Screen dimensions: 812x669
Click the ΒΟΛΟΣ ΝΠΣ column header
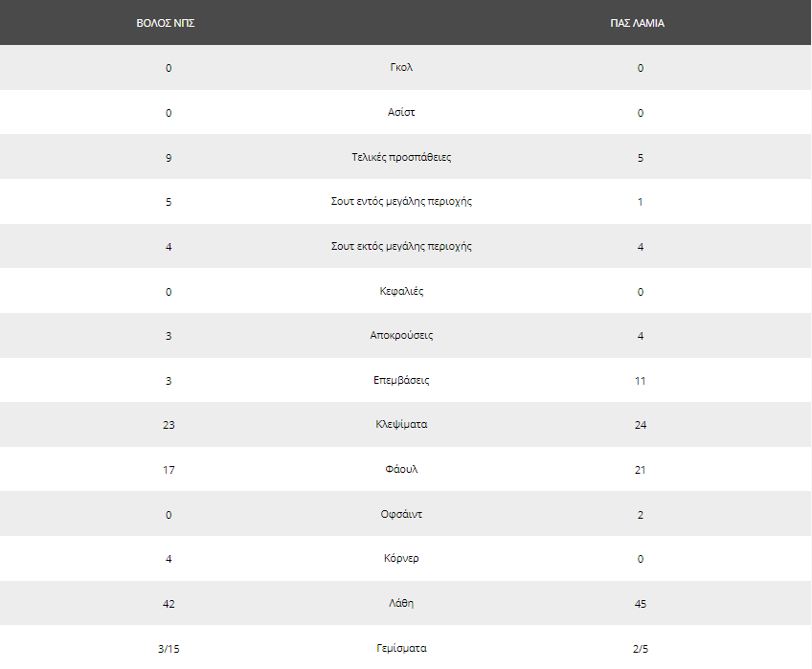(x=166, y=23)
